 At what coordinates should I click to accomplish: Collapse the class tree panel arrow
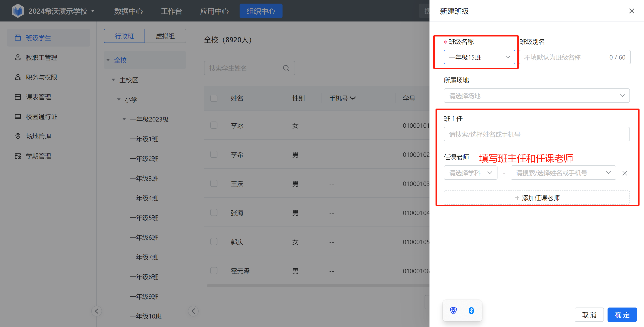coord(193,311)
